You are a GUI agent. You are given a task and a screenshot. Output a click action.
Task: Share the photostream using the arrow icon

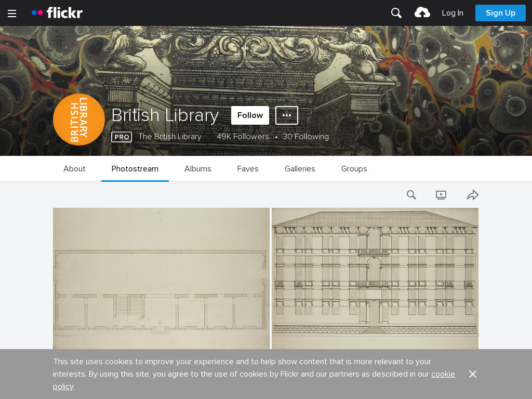tap(472, 195)
